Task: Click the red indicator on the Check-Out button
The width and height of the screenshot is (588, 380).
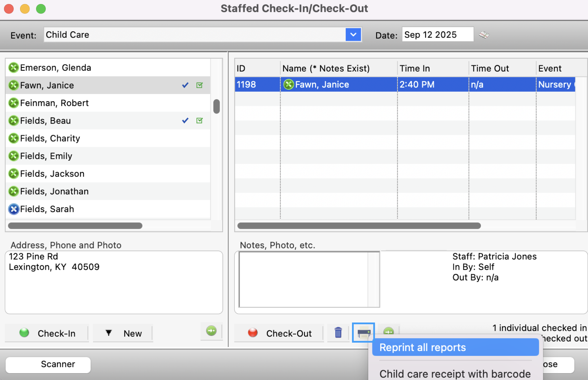Action: click(252, 333)
